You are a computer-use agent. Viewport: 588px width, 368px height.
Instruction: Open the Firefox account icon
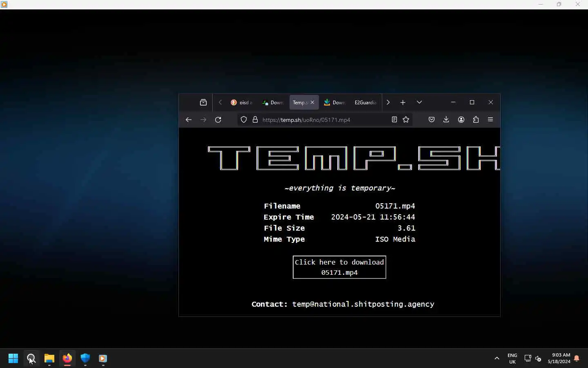pyautogui.click(x=461, y=120)
